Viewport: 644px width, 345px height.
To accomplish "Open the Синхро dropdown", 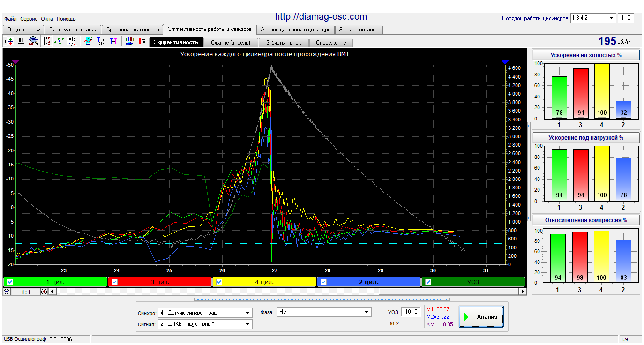I will point(205,313).
